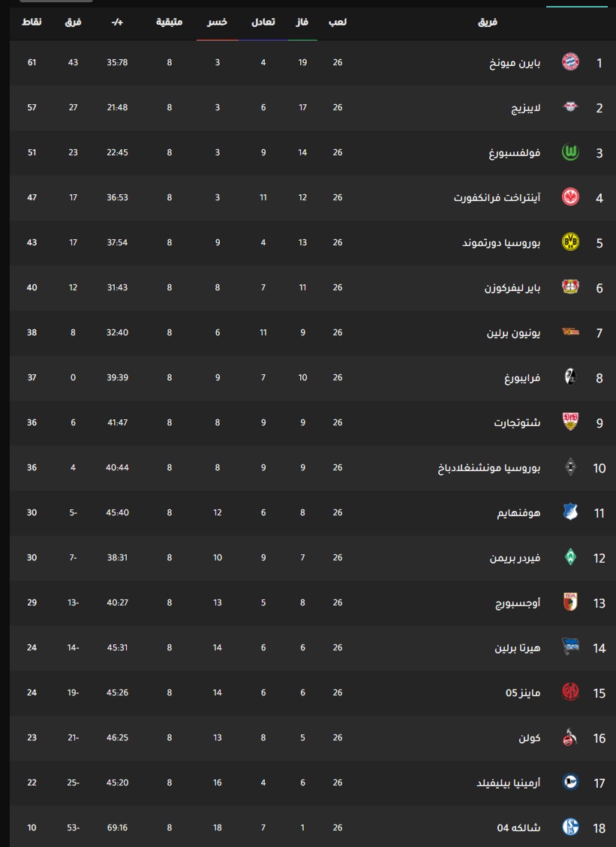Sort by تعادل draws column header
Viewport: 616px width, 847px height.
point(263,23)
